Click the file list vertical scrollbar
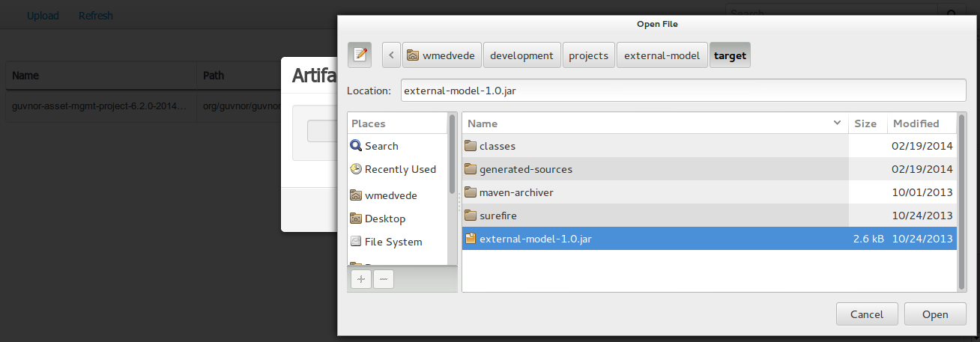This screenshot has height=342, width=980. click(x=962, y=201)
